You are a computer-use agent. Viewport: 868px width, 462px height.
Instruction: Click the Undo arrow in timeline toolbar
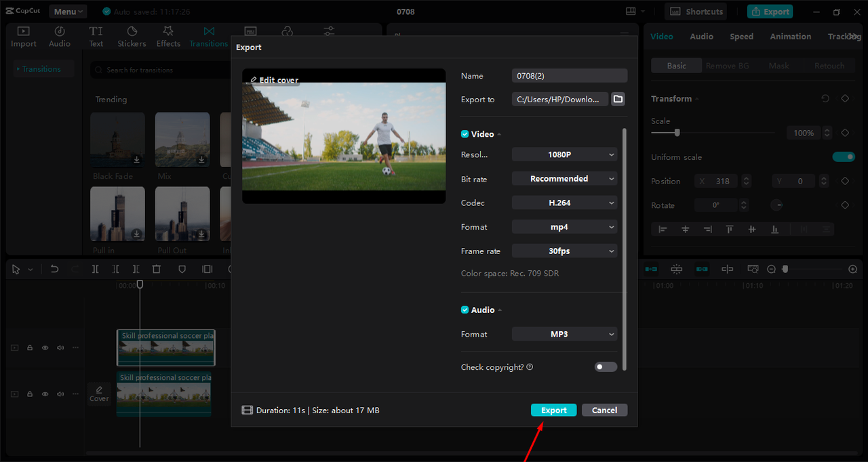click(x=54, y=269)
